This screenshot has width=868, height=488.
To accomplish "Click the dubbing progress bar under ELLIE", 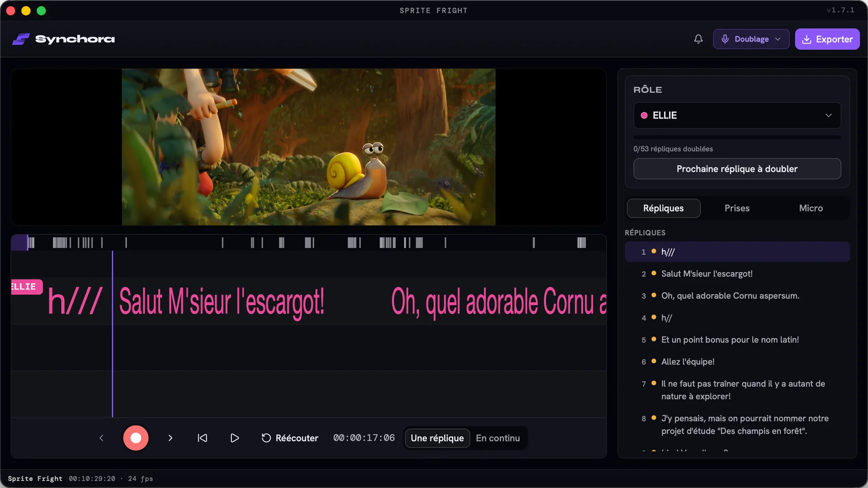I will (x=737, y=137).
